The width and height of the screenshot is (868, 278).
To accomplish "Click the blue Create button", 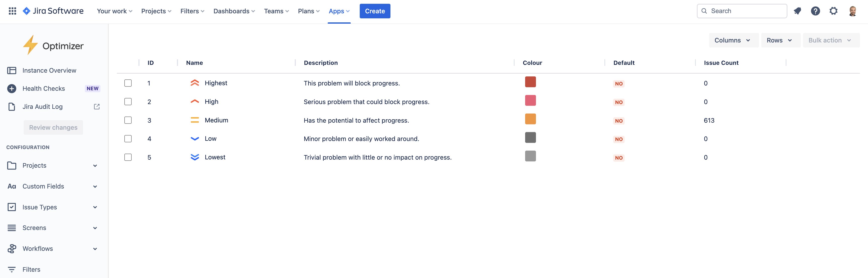I will [375, 11].
